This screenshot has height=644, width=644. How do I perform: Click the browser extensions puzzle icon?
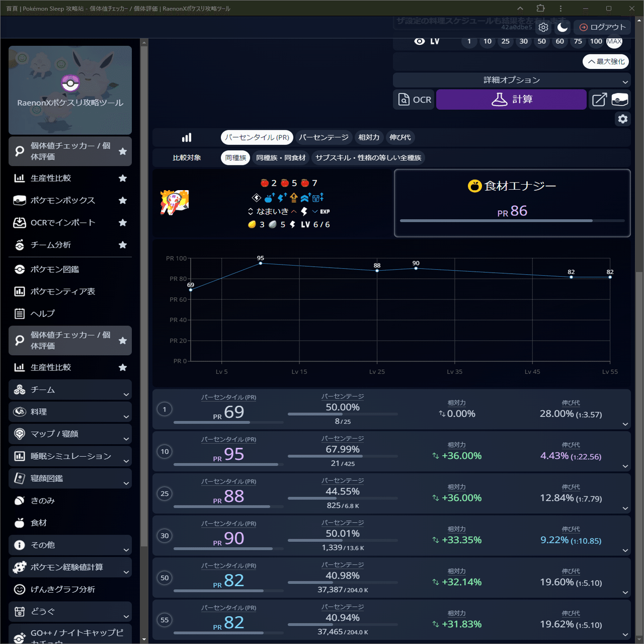(540, 8)
